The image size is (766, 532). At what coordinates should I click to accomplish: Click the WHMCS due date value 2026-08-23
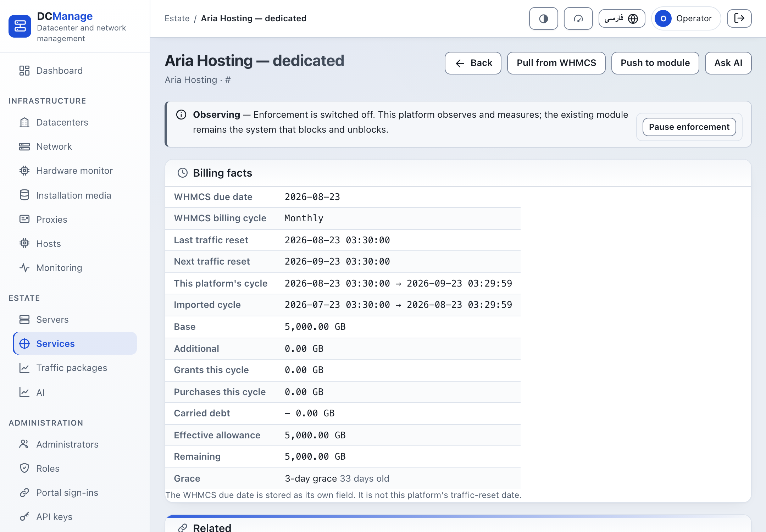coord(312,197)
